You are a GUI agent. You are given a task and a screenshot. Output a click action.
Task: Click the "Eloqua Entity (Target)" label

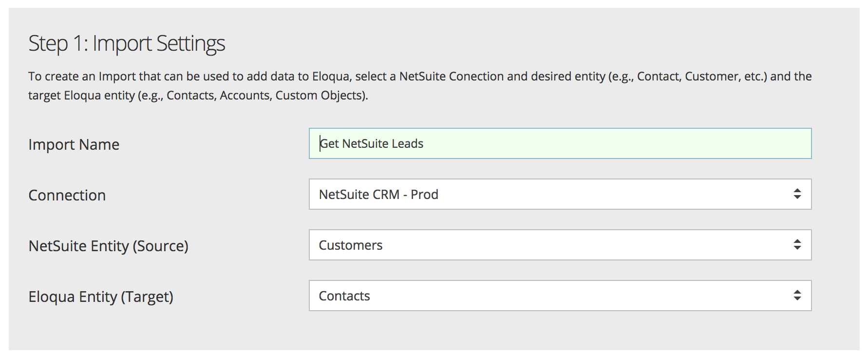click(101, 297)
